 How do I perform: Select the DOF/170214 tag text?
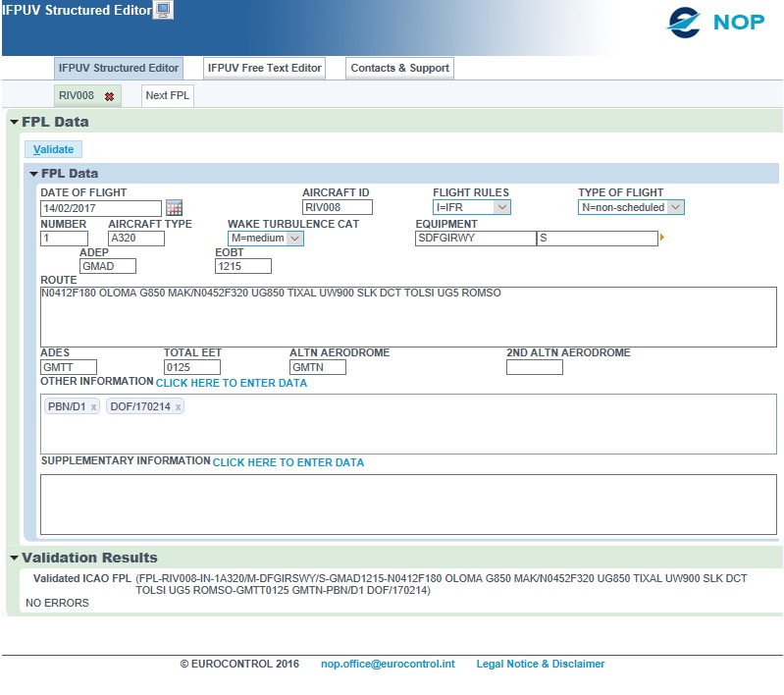click(140, 406)
